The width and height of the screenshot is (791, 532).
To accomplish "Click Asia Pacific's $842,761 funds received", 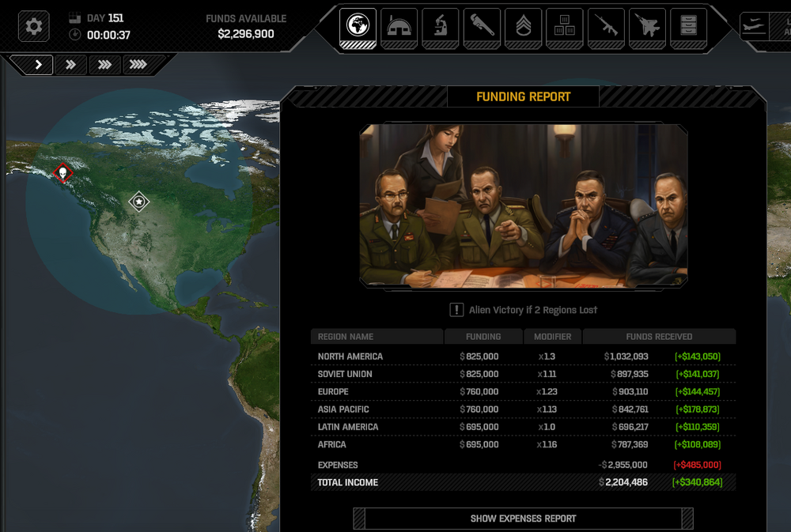I will (x=630, y=409).
